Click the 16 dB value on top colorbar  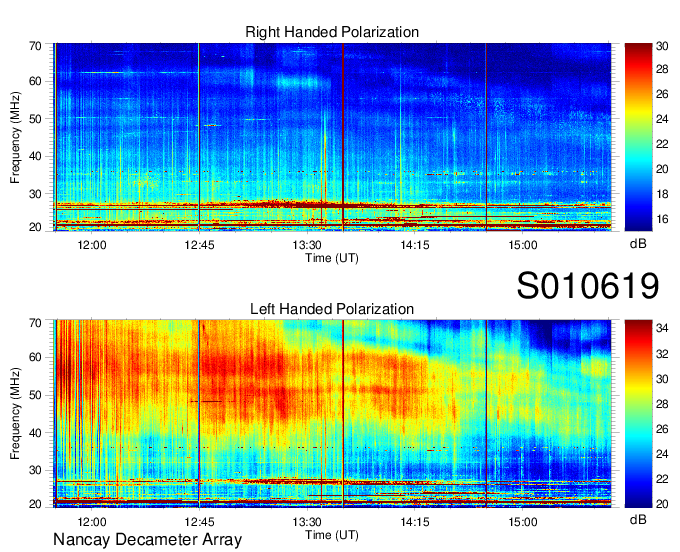click(x=662, y=219)
